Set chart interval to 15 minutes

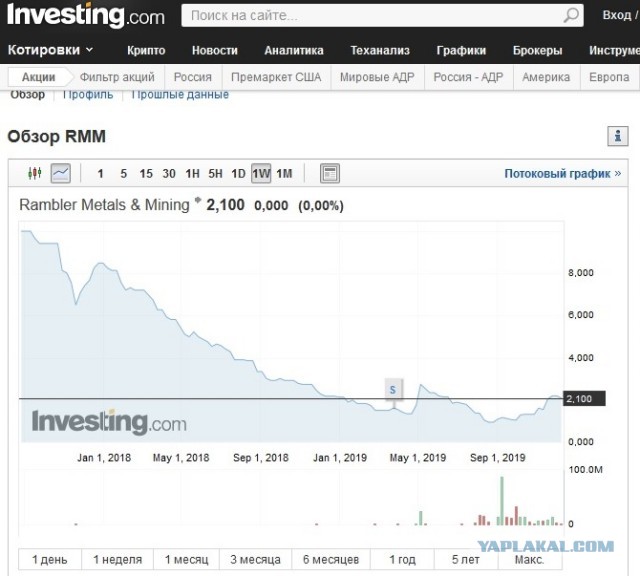[x=146, y=174]
